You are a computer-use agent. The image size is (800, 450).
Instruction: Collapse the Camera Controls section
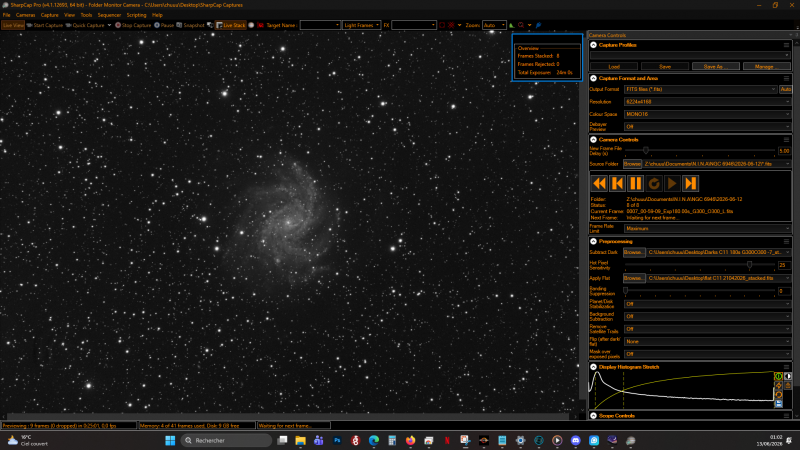coord(593,139)
